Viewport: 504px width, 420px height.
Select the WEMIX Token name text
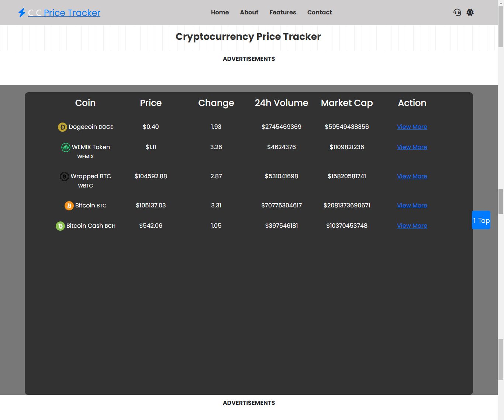point(91,147)
